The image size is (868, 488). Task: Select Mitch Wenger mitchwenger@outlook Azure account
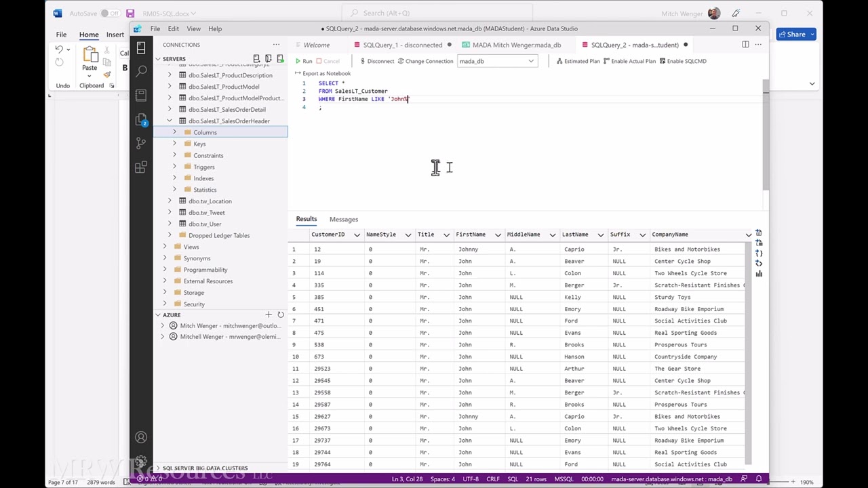230,325
